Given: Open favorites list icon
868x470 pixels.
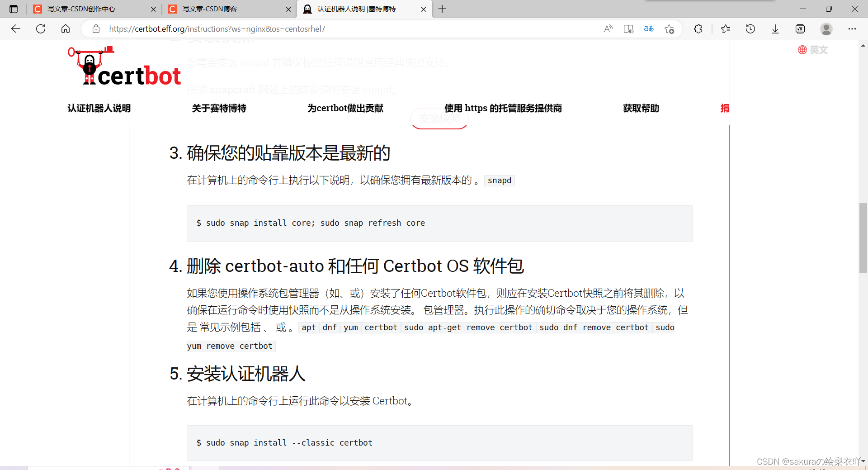Looking at the screenshot, I should (x=726, y=29).
